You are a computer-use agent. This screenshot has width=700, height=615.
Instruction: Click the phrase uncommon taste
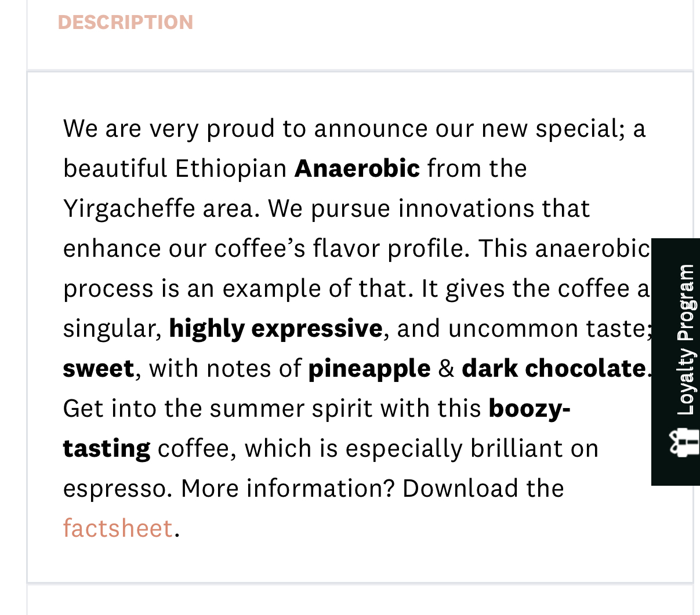click(x=546, y=329)
